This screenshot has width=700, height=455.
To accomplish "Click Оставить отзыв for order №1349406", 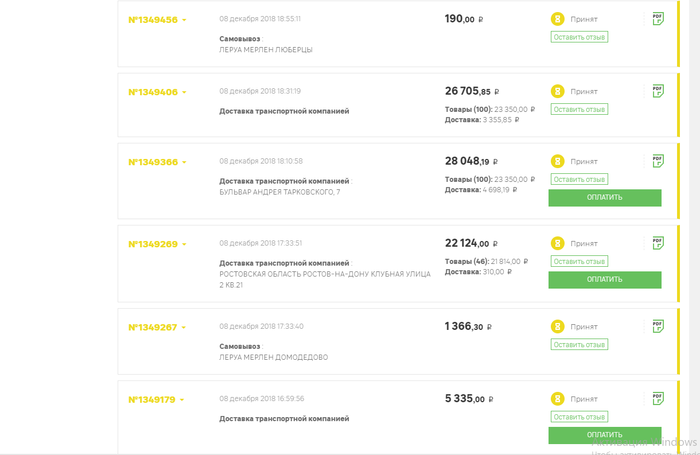I will (x=579, y=109).
